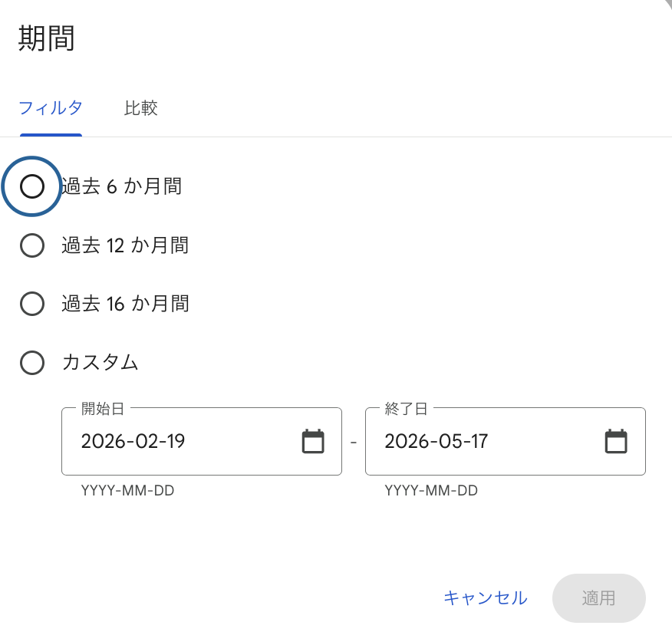Select the 過去 16 か月間 radio button
This screenshot has width=672, height=632.
coord(32,304)
